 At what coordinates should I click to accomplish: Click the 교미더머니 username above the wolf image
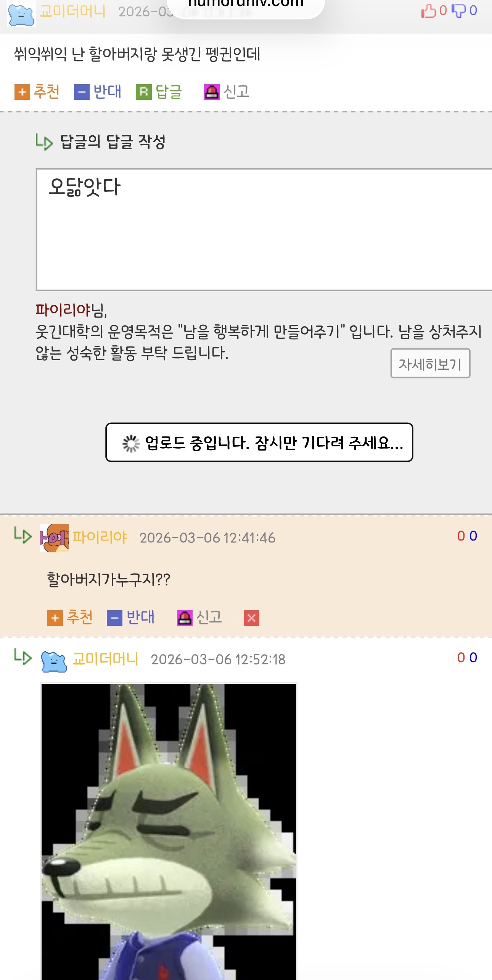pyautogui.click(x=105, y=659)
